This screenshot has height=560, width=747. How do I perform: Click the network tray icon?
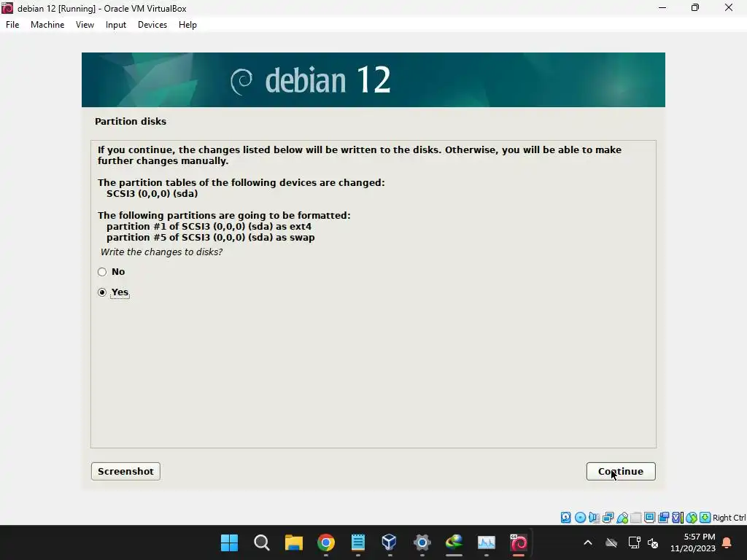point(634,542)
